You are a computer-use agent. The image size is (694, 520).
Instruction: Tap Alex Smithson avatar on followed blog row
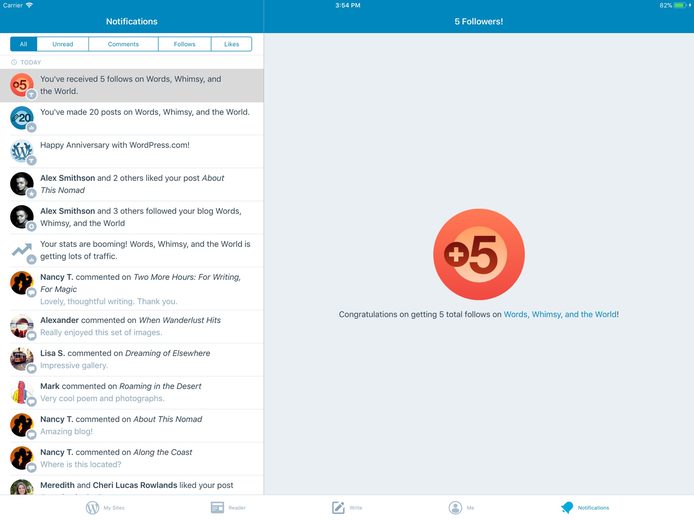22,217
